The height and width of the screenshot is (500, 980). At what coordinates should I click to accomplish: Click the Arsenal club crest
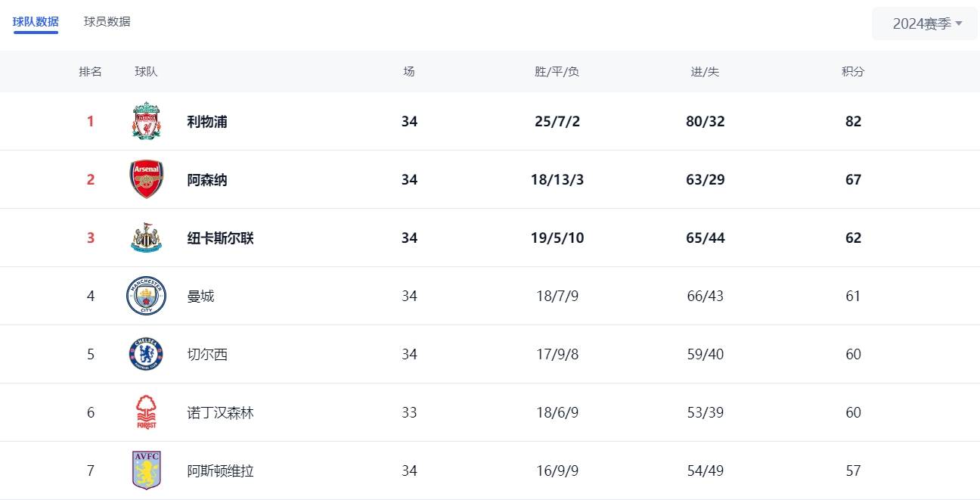(x=146, y=179)
